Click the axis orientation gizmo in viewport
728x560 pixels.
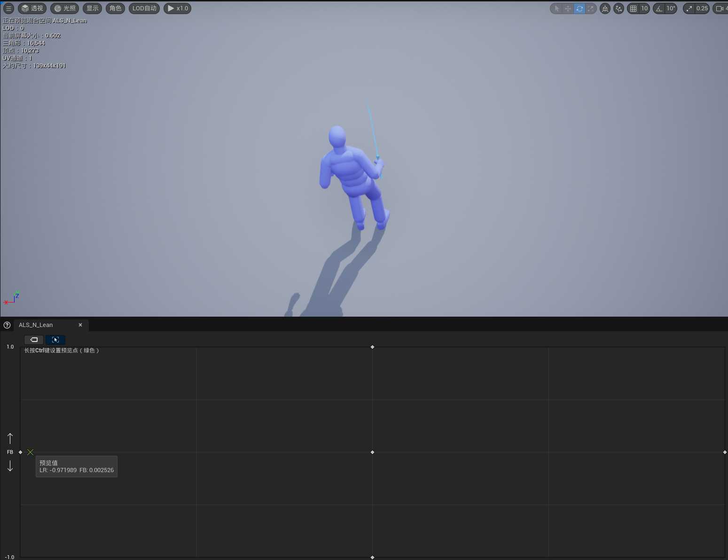click(11, 298)
